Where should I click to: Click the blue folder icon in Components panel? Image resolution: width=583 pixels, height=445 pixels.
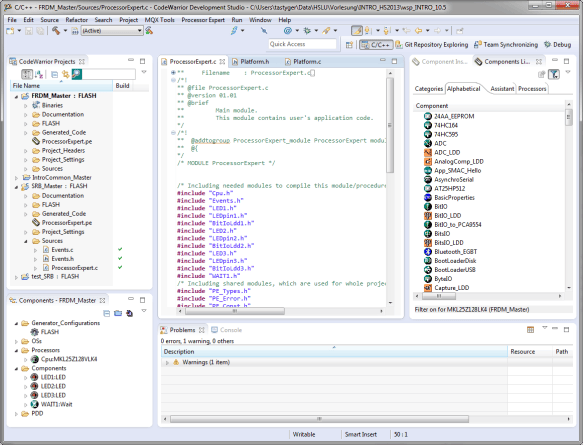coord(118,313)
